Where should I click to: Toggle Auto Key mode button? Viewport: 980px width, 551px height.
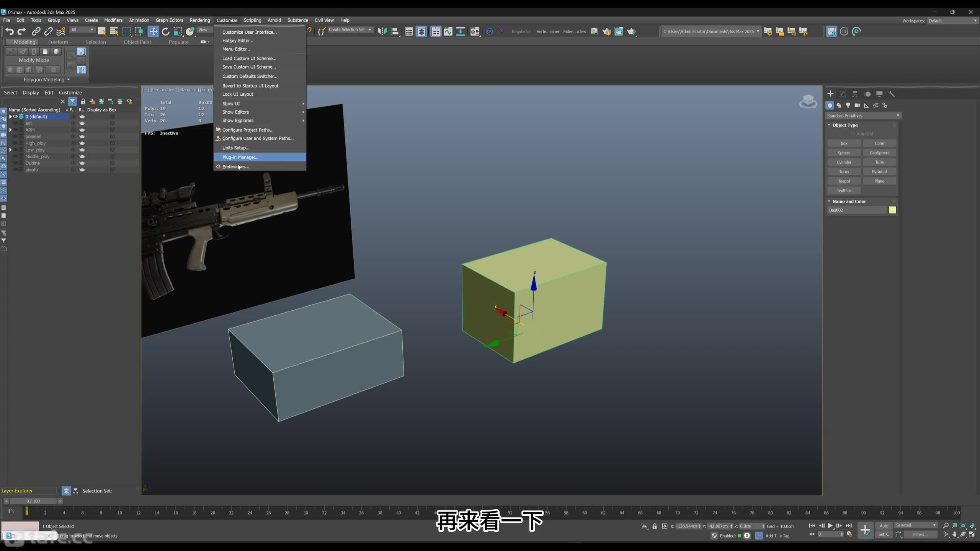pos(884,526)
